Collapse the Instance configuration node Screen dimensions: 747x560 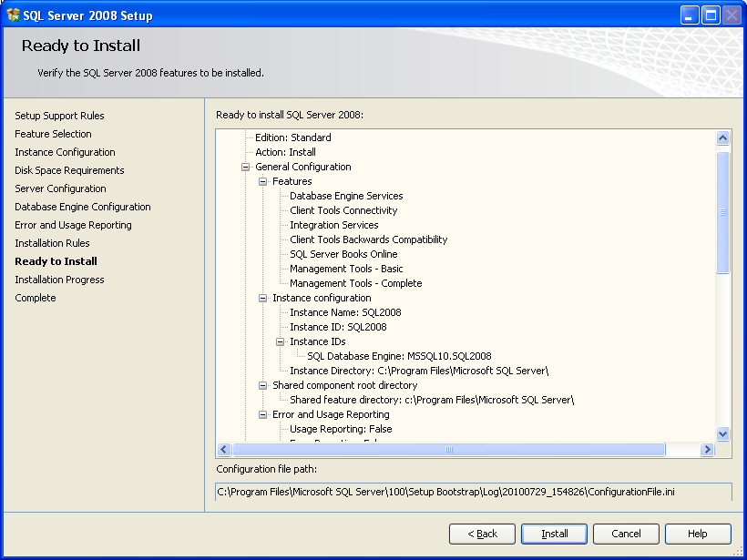click(262, 298)
